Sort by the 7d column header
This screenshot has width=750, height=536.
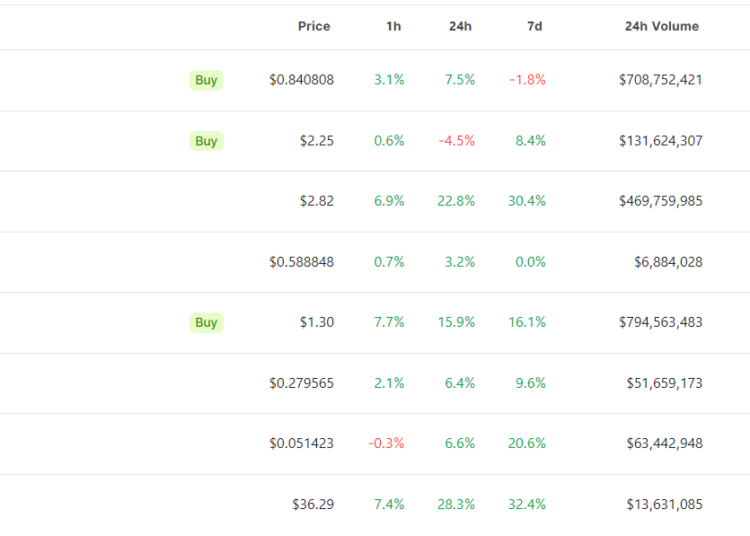point(535,26)
